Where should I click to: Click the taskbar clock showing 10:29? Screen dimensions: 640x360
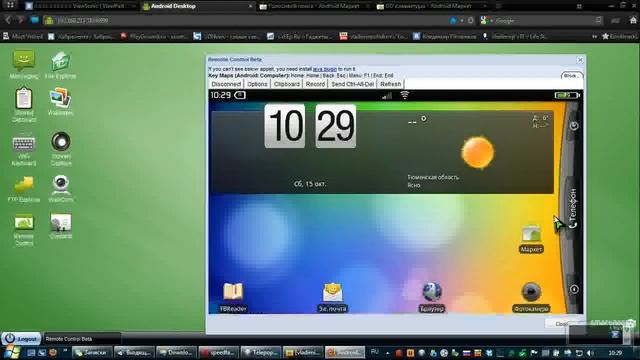[616, 353]
